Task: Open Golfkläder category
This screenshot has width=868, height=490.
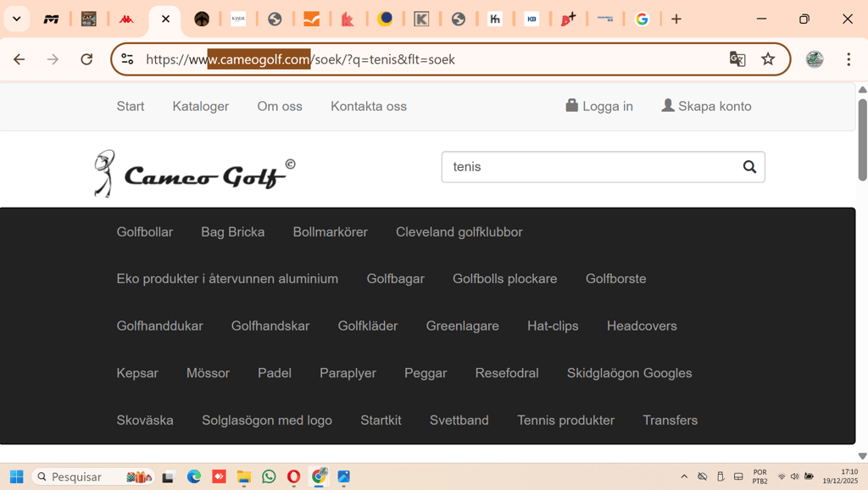Action: pos(368,326)
